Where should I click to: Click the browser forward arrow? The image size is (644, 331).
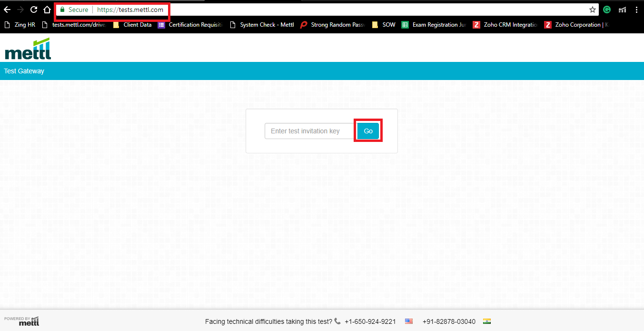[x=20, y=10]
